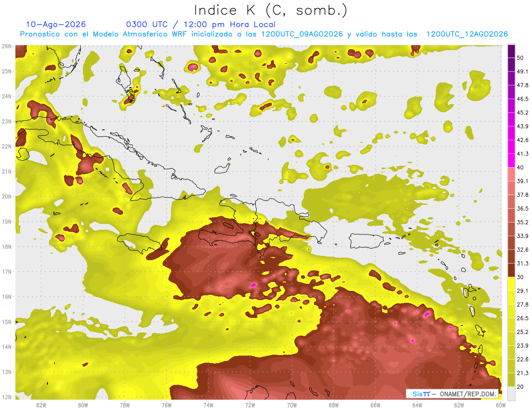Click the longitude label '70W'
This screenshot has height=411, width=532.
click(292, 405)
